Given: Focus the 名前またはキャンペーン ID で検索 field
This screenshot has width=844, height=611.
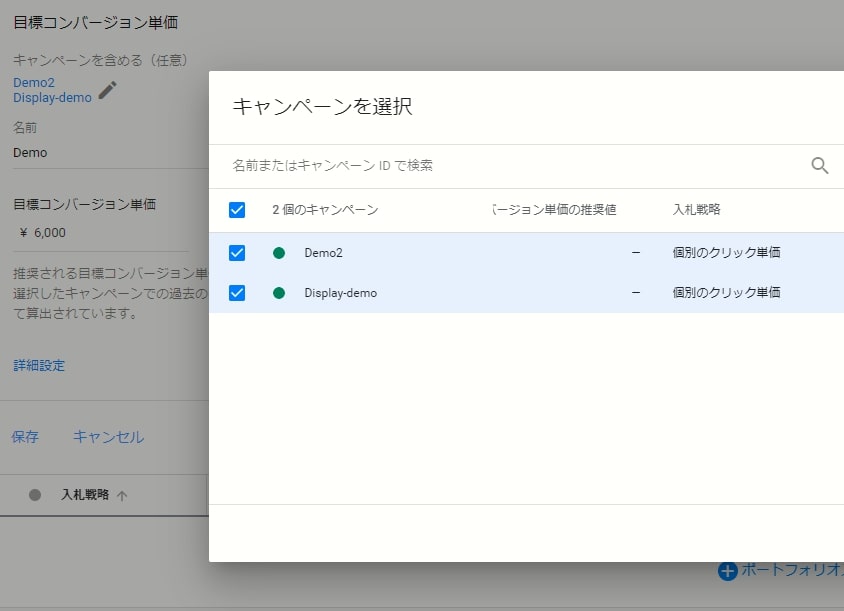Looking at the screenshot, I should tap(517, 166).
